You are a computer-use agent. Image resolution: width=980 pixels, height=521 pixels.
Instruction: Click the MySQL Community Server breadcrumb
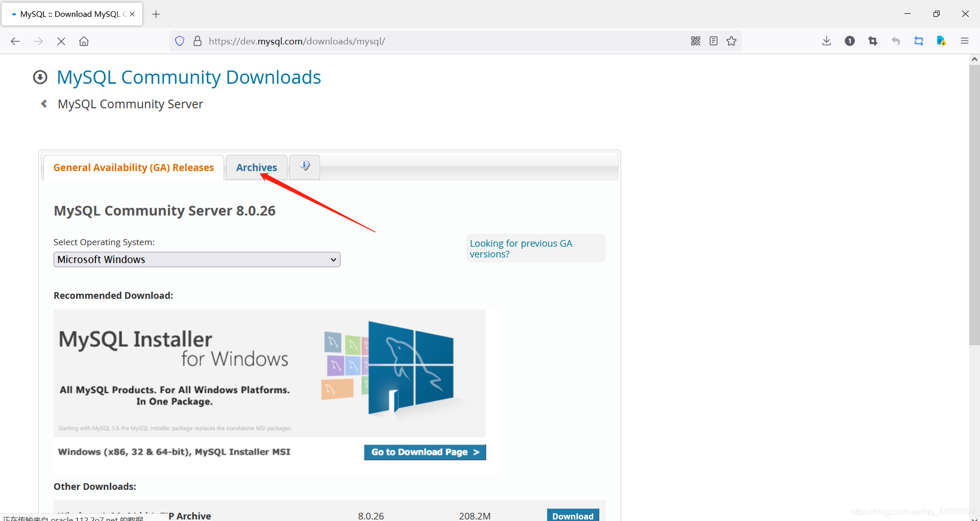point(130,104)
